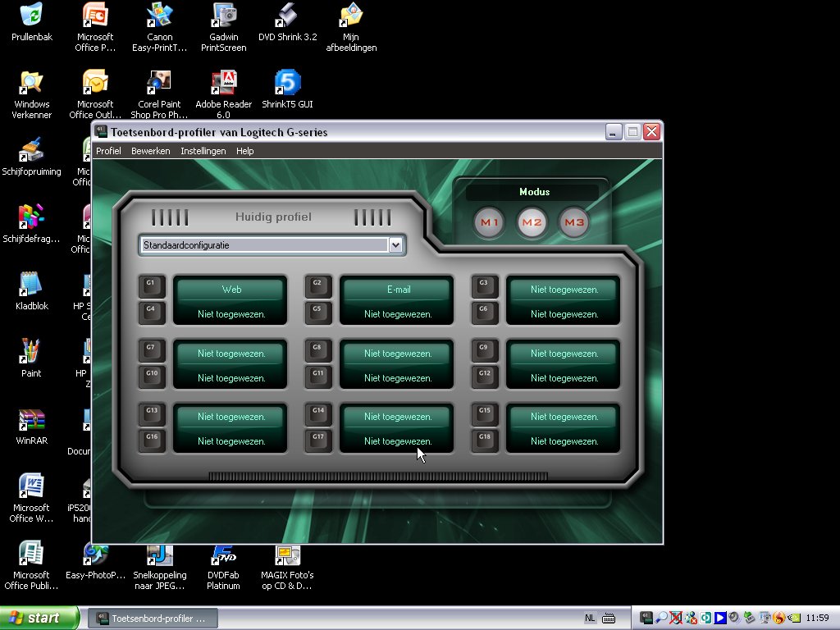Select the G1 key icon
Screen dimensions: 840x630
(x=152, y=286)
